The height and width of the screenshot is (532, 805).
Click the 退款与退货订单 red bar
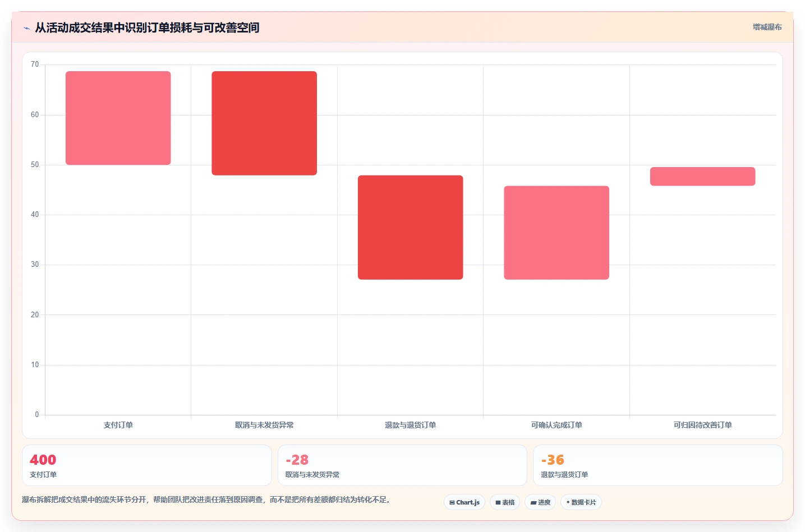point(411,228)
